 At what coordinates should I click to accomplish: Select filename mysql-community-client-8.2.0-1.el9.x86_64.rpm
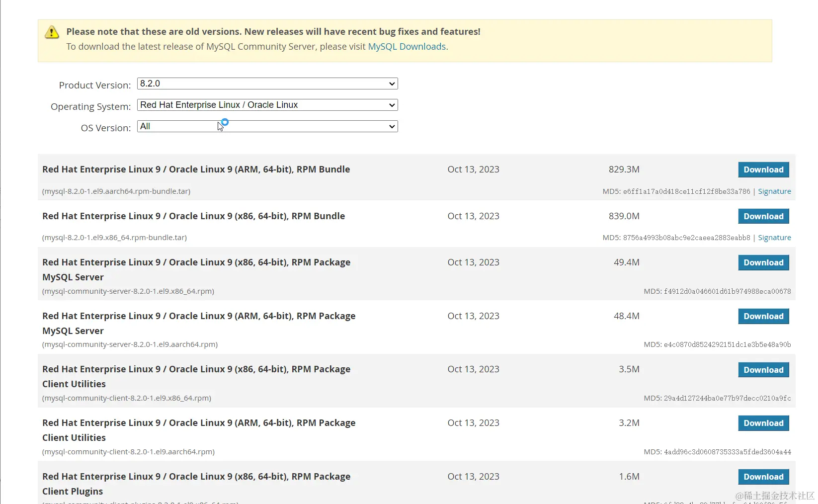[127, 398]
